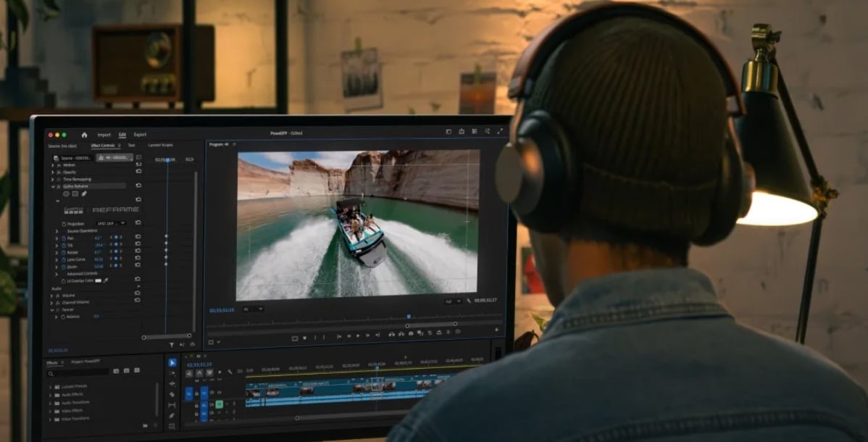This screenshot has width=868, height=442.
Task: Select the Razor tool
Action: pos(172,394)
